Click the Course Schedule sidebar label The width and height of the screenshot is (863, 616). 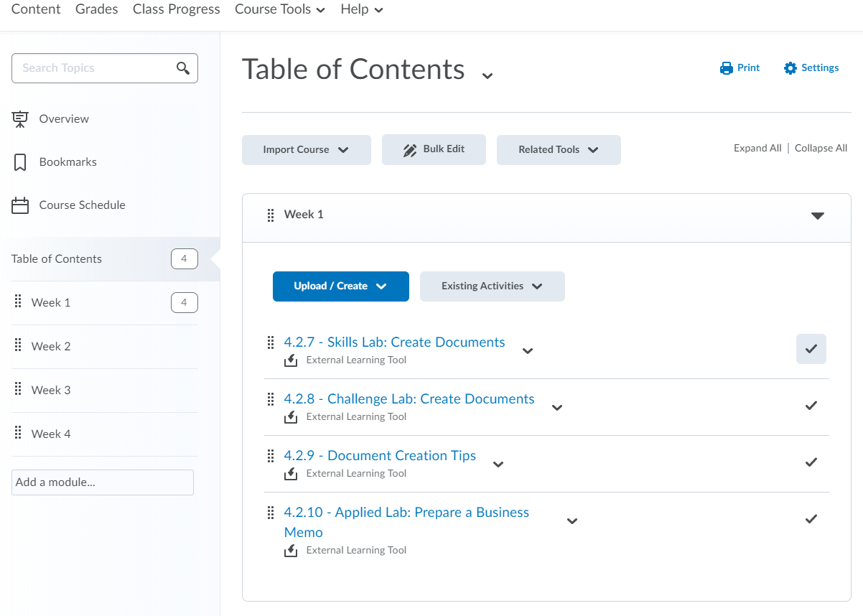tap(82, 205)
